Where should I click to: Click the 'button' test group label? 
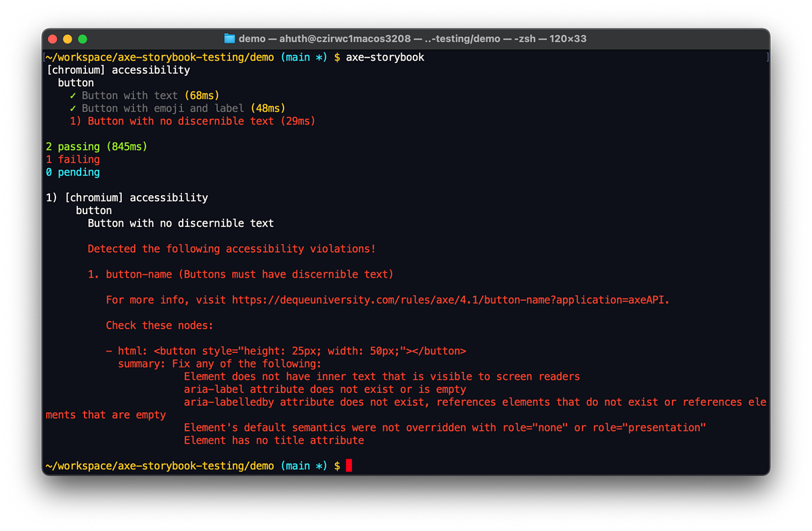pyautogui.click(x=76, y=82)
